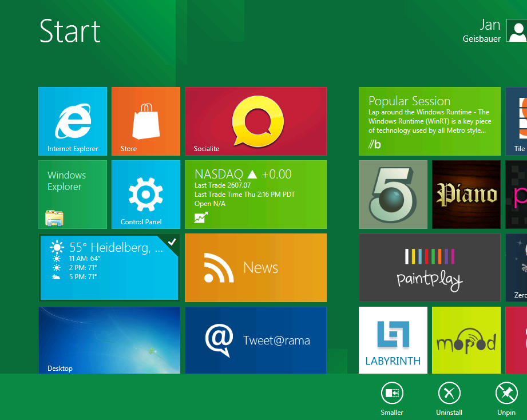Open the user account picture
Screen dimensions: 527x420
click(x=517, y=30)
